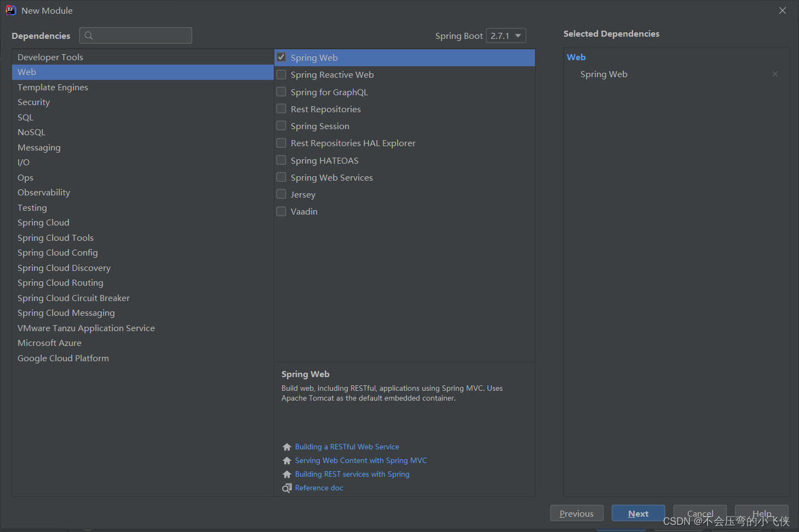
Task: Open the Spring Boot version dropdown
Action: click(506, 36)
